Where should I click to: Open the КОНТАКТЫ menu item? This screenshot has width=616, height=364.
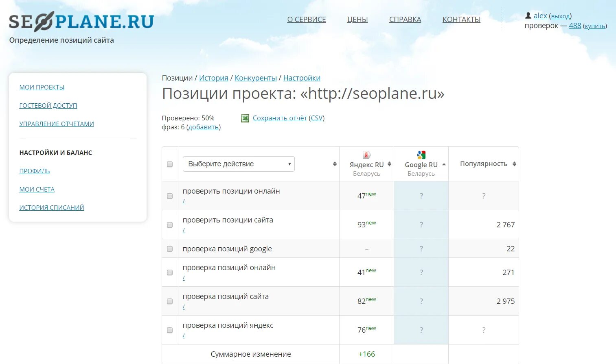tap(461, 20)
